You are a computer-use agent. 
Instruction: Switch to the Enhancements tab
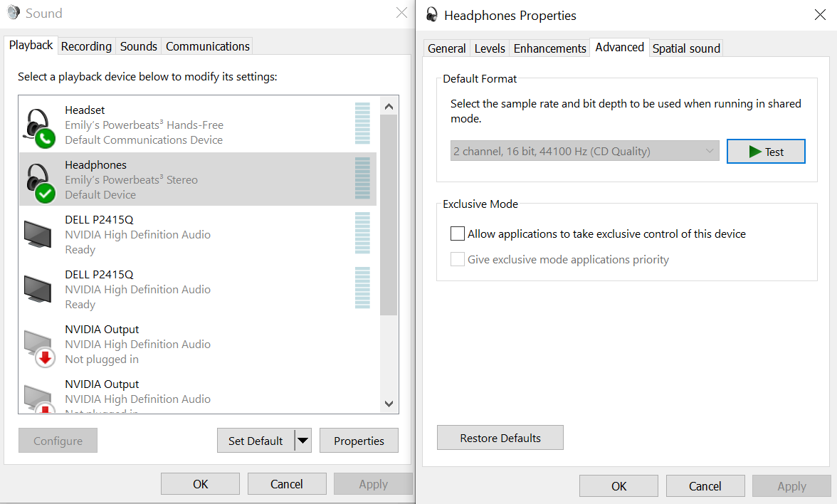coord(549,48)
